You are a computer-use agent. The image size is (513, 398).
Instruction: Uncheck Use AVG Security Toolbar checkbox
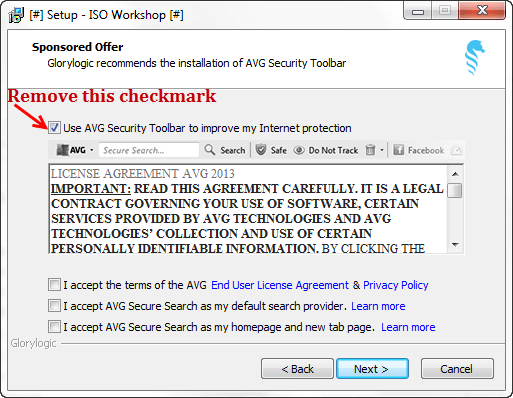54,128
